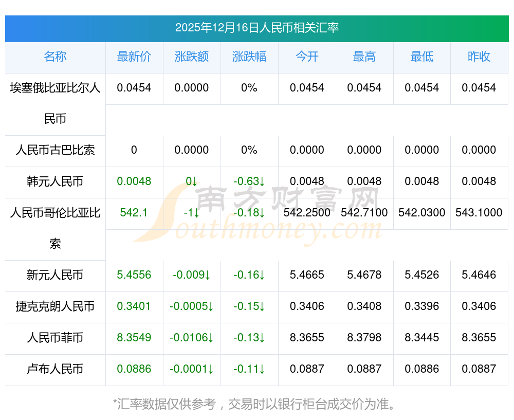Click the 涨跌幅 column header

tap(249, 57)
